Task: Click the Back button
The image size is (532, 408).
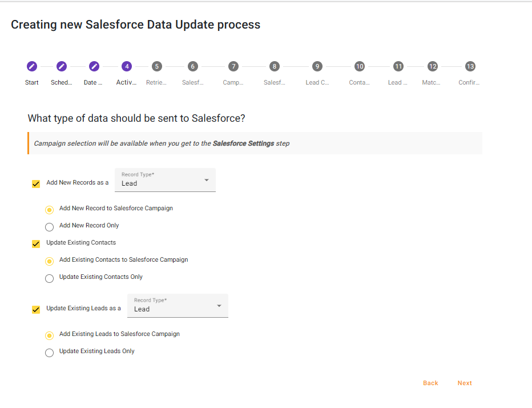Action: (x=430, y=383)
